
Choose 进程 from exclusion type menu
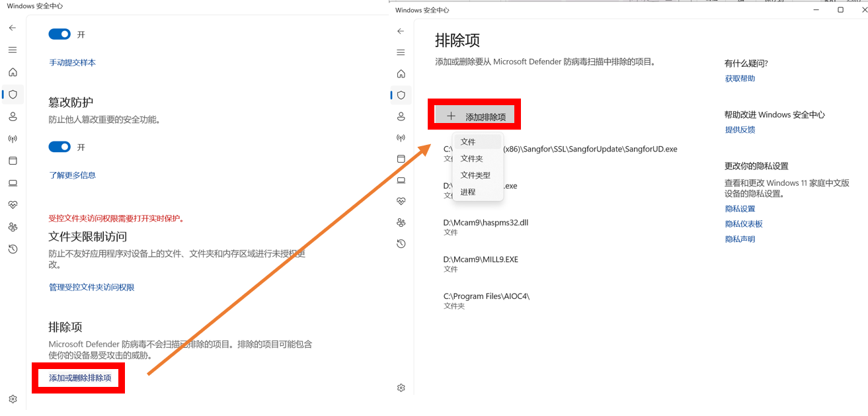[478, 192]
